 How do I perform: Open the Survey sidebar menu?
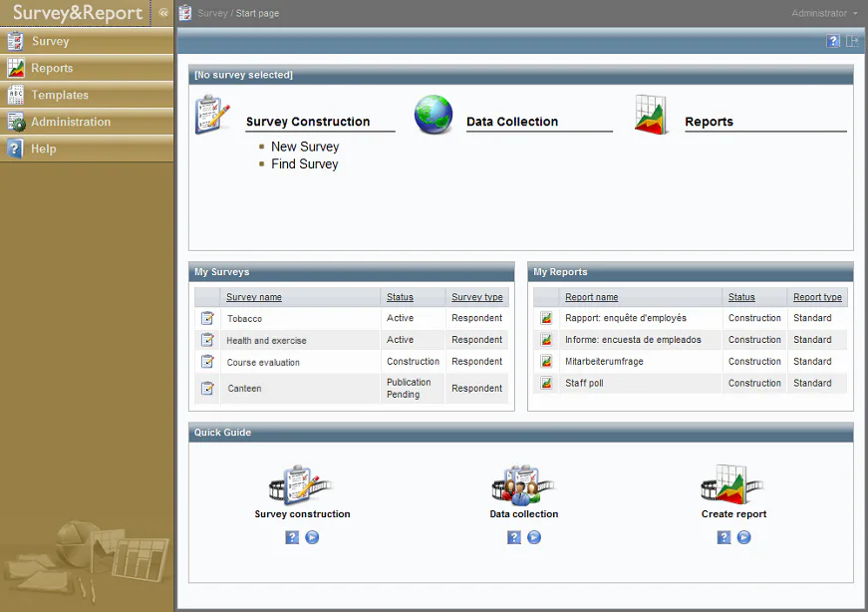[x=87, y=41]
